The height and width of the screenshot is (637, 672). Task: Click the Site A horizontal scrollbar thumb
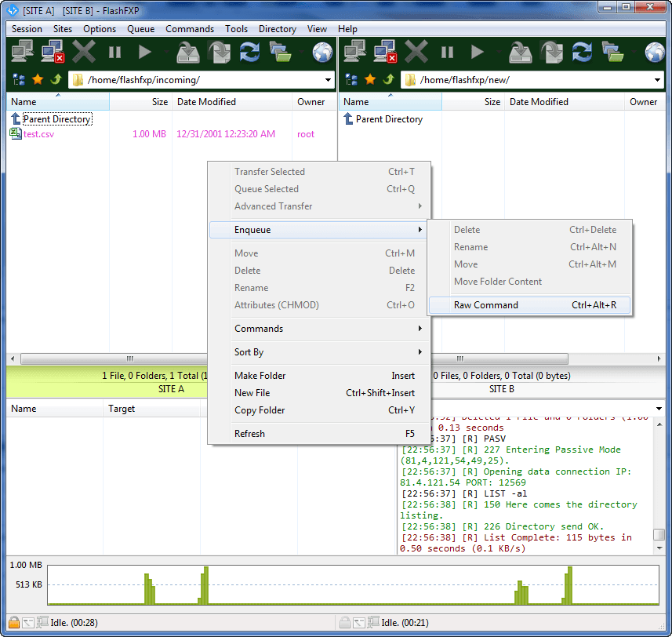click(x=114, y=359)
